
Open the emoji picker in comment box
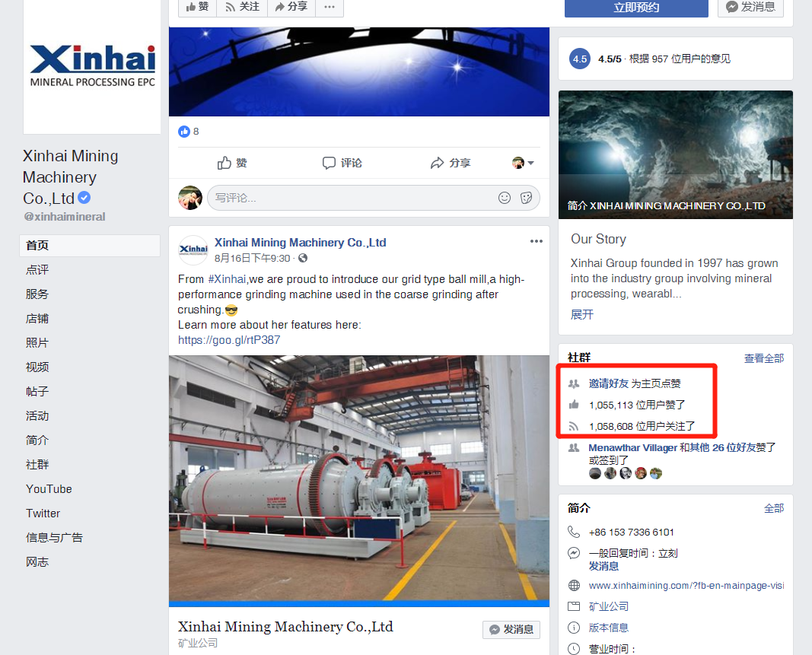tap(505, 198)
